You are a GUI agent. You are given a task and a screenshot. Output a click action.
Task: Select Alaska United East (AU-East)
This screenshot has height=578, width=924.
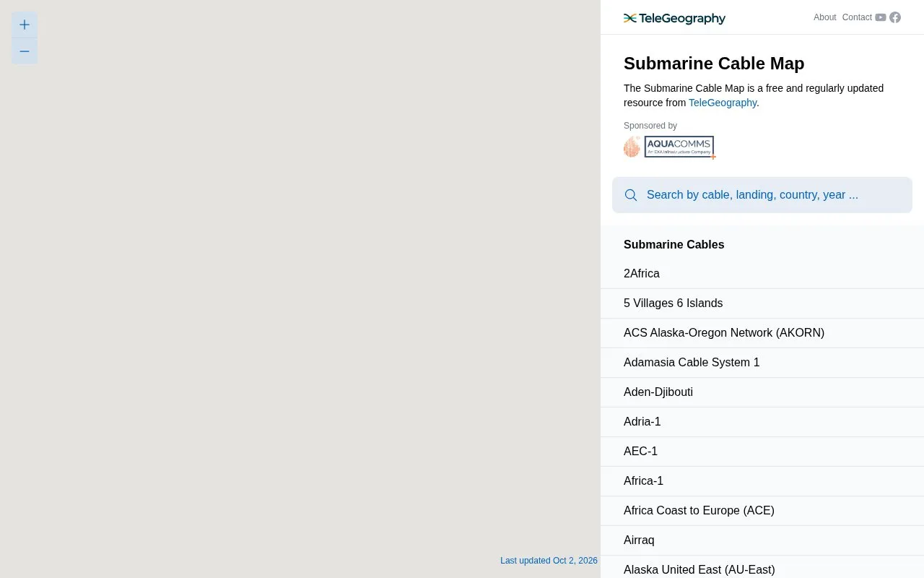tap(762, 567)
